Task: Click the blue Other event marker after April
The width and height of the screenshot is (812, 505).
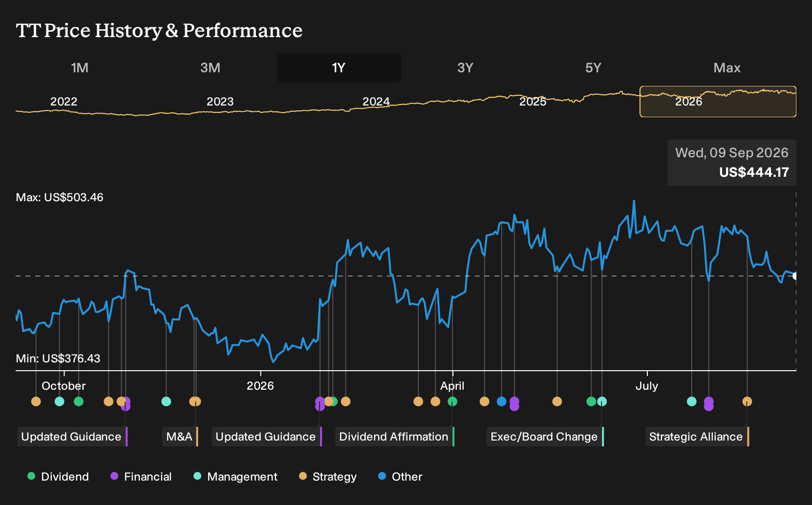Action: click(501, 401)
